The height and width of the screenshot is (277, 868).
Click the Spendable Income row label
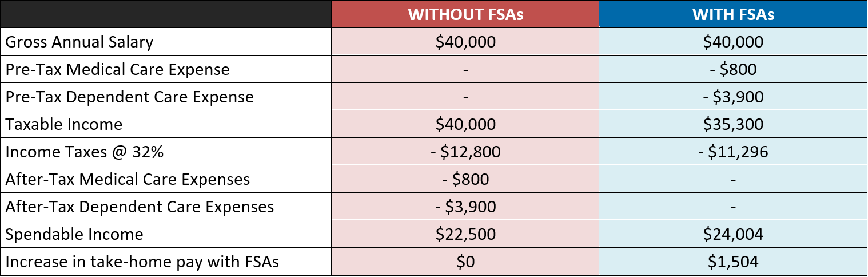pyautogui.click(x=74, y=234)
